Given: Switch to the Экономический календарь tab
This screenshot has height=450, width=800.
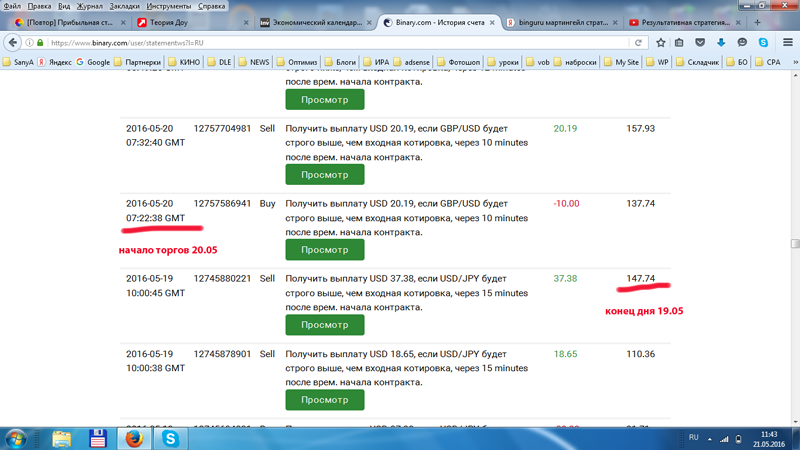Looking at the screenshot, I should tap(315, 22).
